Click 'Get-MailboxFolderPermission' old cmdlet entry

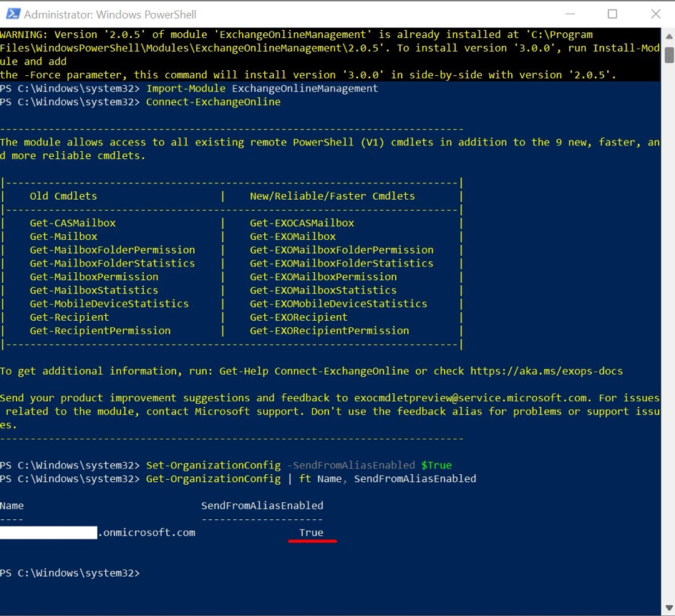click(112, 250)
